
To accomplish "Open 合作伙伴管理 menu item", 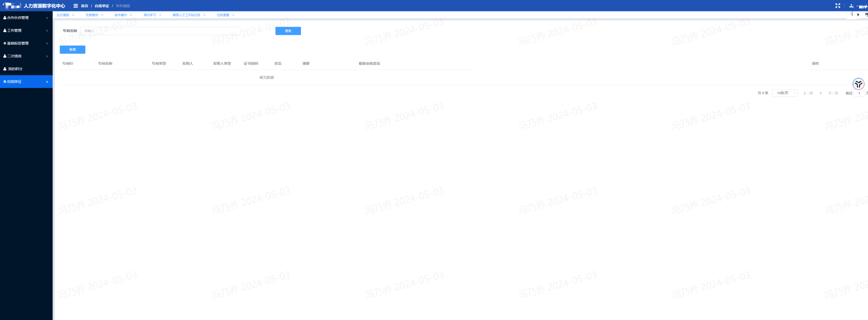I will 26,18.
